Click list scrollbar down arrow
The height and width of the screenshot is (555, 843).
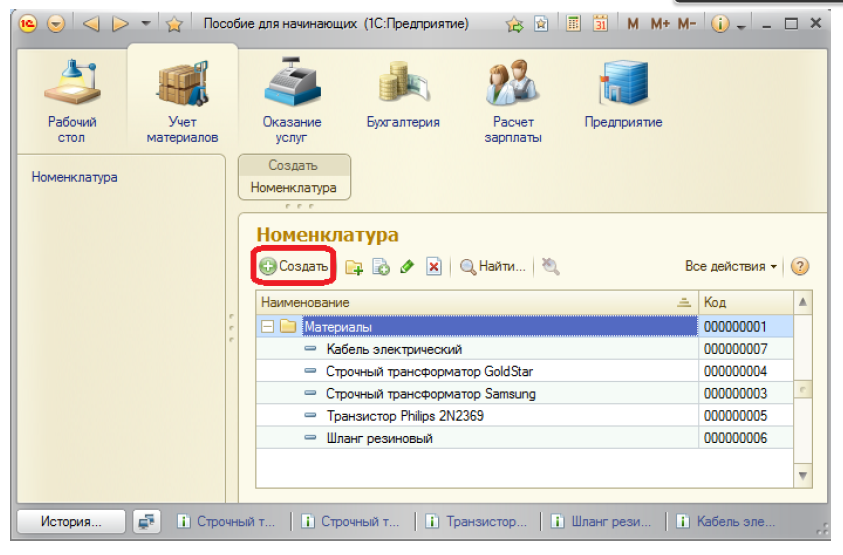tap(803, 475)
